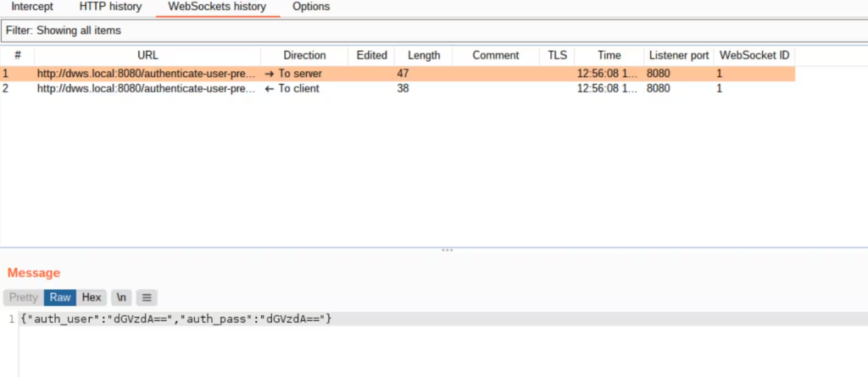This screenshot has width=868, height=377.
Task: Click the time cell of row 2
Action: pos(607,89)
